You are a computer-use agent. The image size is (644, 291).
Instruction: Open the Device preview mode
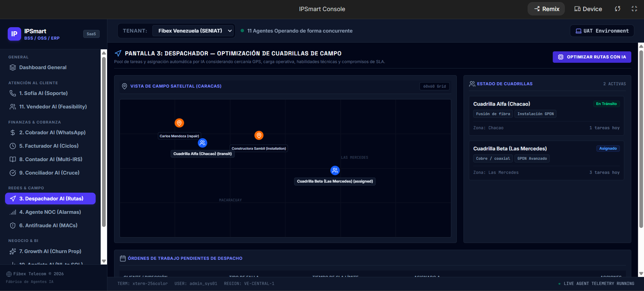point(588,9)
